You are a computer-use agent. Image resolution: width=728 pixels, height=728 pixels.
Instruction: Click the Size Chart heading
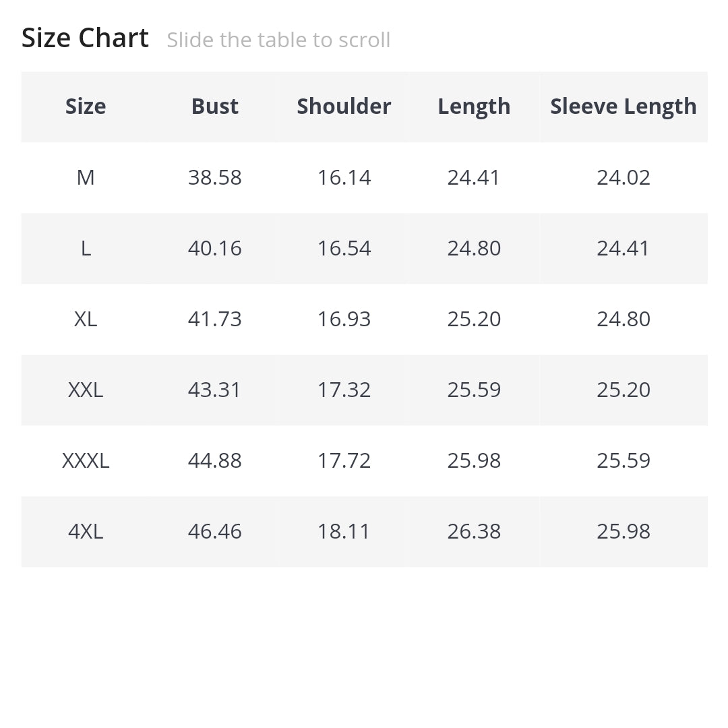click(x=85, y=38)
